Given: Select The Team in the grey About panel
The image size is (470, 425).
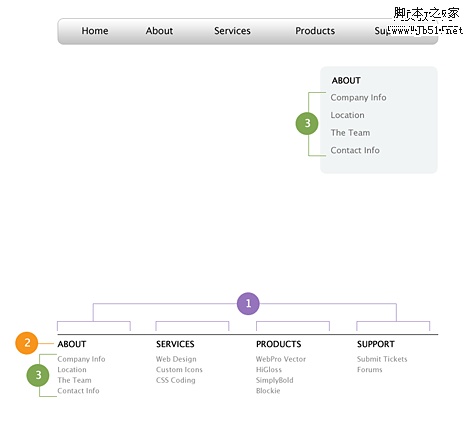Looking at the screenshot, I should [350, 133].
